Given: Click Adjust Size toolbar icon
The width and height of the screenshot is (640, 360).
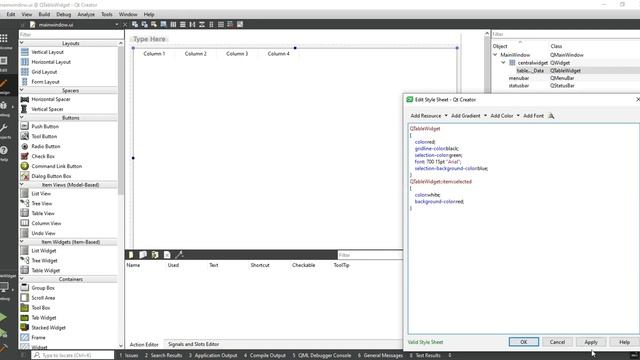Looking at the screenshot, I should pos(240,24).
